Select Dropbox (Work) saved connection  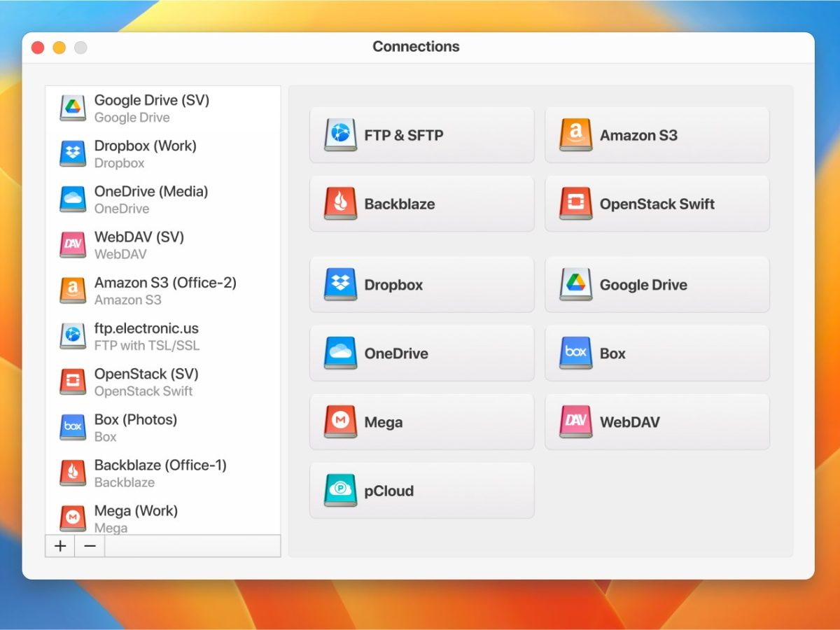[x=145, y=154]
